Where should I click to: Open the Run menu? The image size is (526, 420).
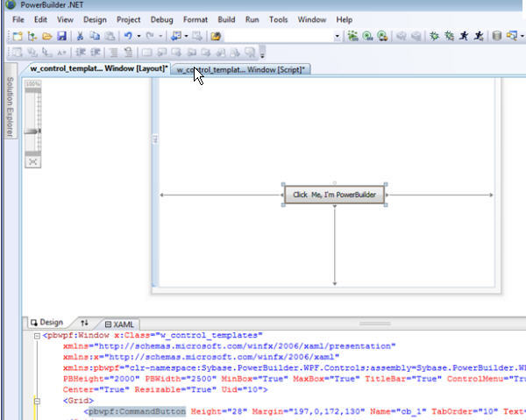coord(252,20)
